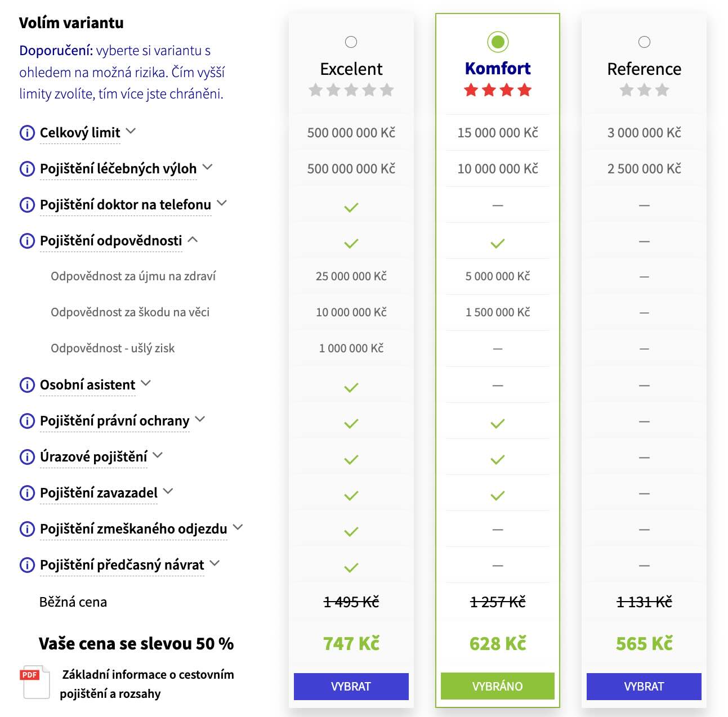The image size is (728, 717).
Task: Click the Celkový limit row label
Action: [80, 133]
